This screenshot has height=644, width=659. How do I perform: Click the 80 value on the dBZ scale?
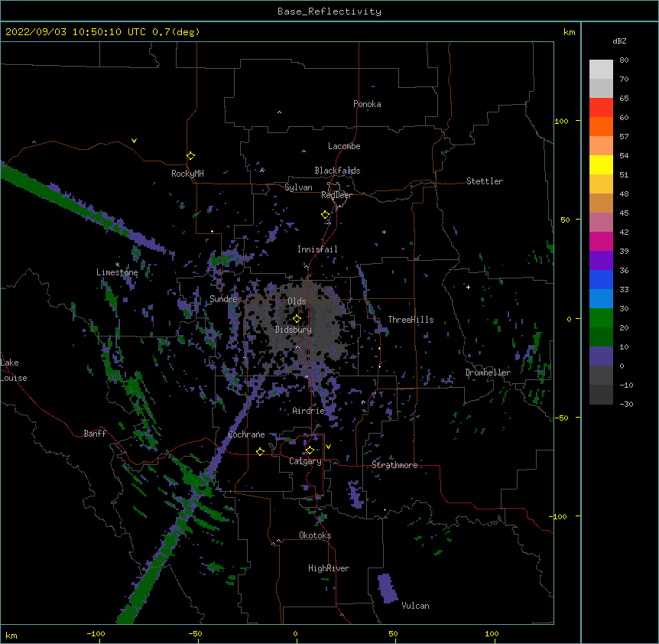[624, 60]
